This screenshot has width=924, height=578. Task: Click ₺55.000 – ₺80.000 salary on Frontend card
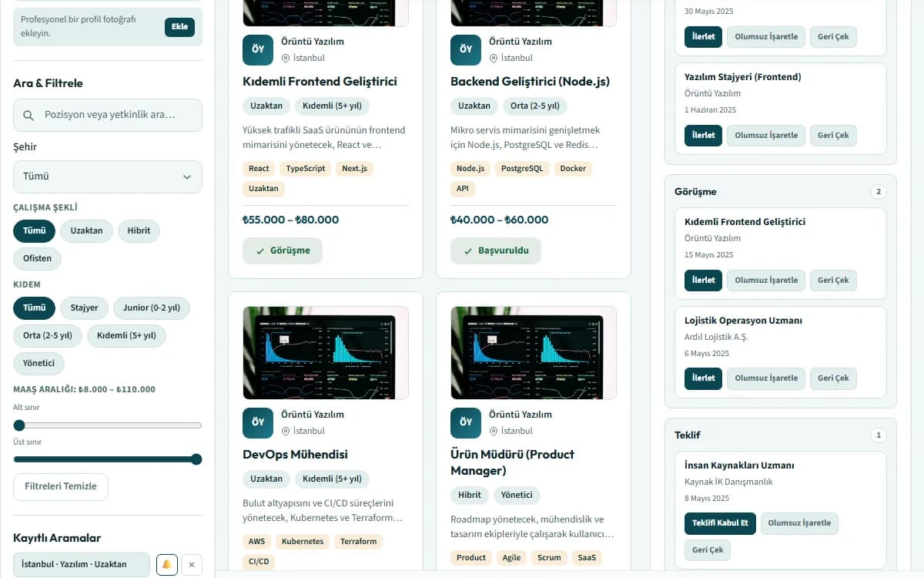290,220
